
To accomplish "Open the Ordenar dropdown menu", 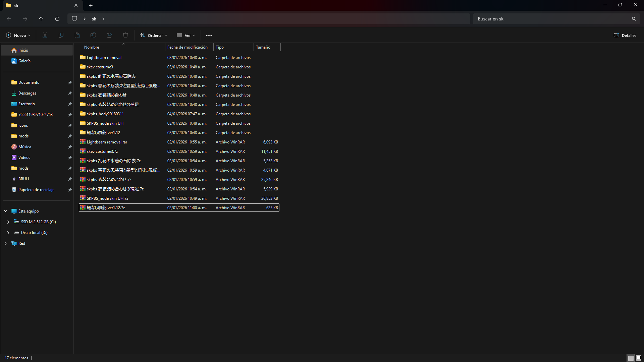I will 154,35.
